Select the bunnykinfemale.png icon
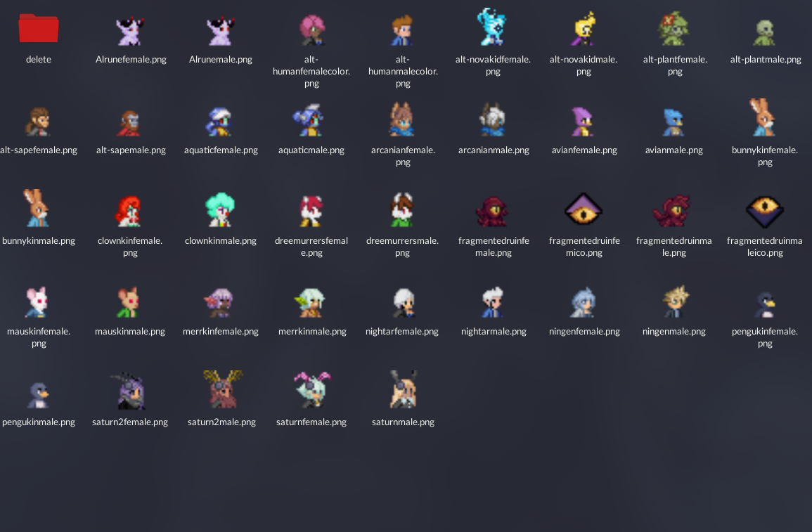812x532 pixels. pyautogui.click(x=763, y=117)
